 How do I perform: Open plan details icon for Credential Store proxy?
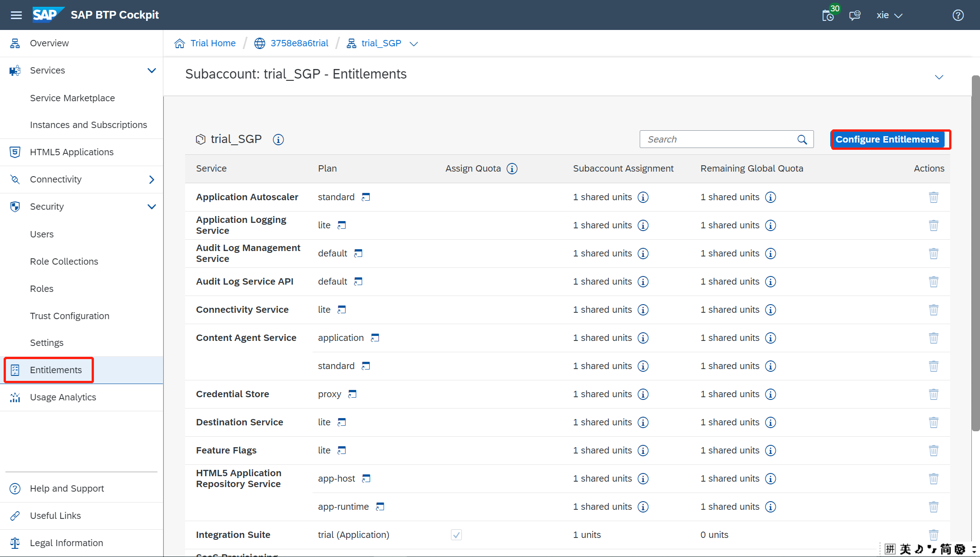click(x=352, y=394)
